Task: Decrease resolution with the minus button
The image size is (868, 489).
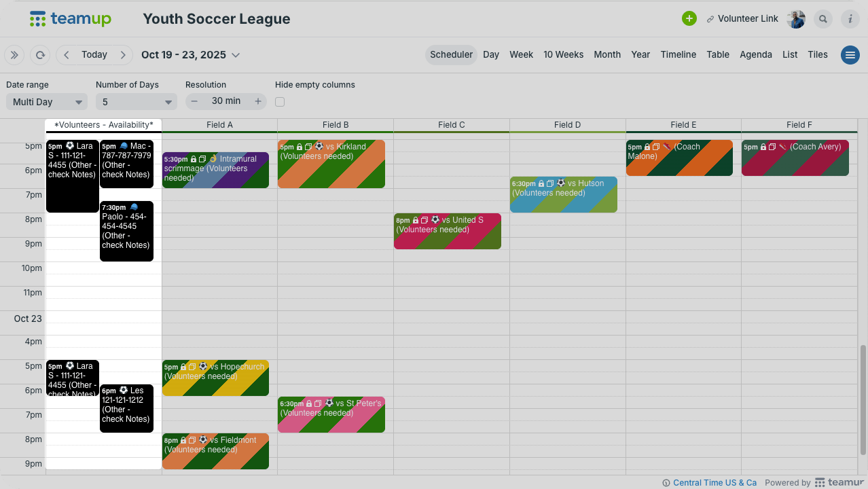Action: 194,101
